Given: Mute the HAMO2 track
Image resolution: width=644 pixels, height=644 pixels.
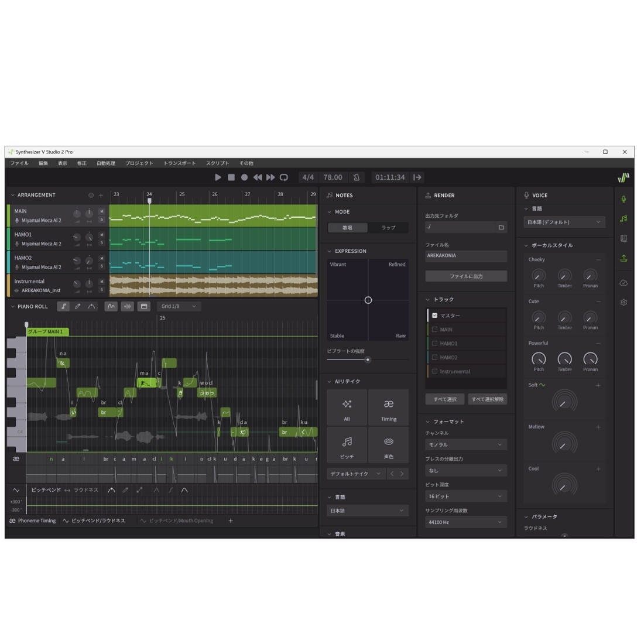Looking at the screenshot, I should click(102, 258).
